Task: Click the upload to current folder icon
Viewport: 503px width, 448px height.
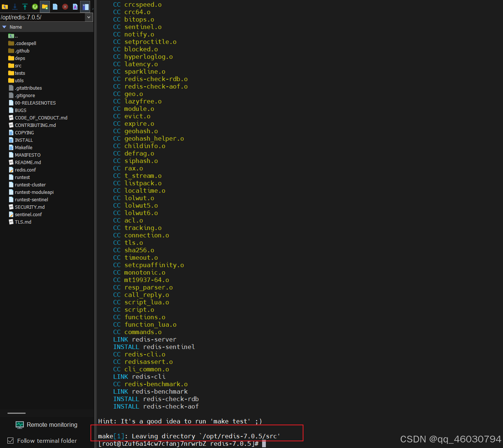Action: coord(25,7)
